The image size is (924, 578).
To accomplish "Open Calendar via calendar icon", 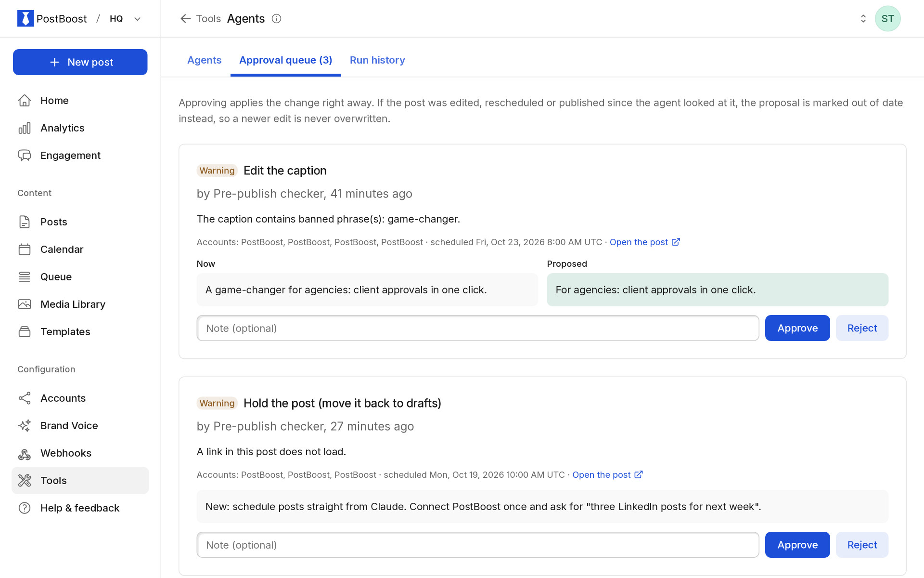I will point(25,249).
